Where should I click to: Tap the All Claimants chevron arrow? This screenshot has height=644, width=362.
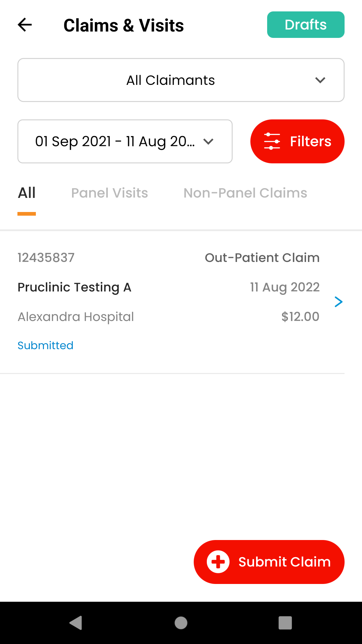(320, 80)
